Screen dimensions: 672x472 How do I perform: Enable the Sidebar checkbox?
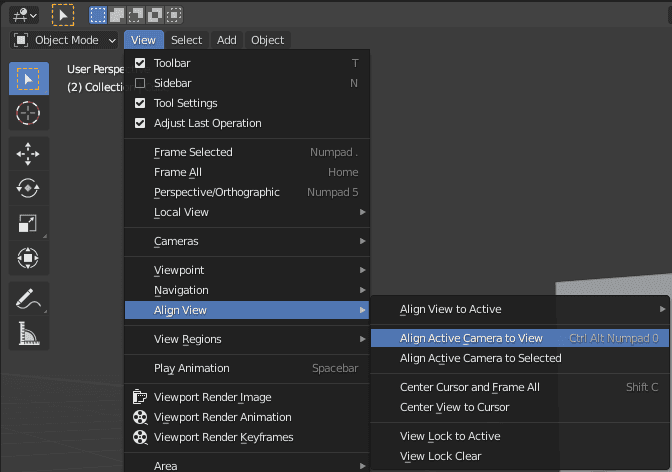pyautogui.click(x=140, y=83)
